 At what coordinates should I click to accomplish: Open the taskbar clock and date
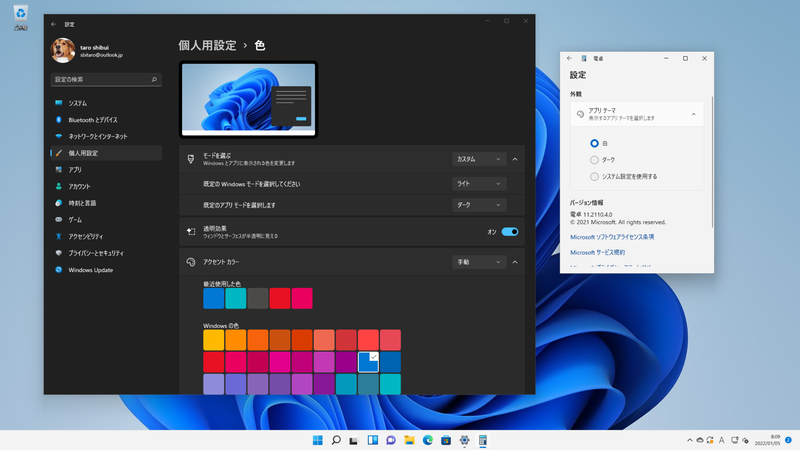pyautogui.click(x=768, y=440)
